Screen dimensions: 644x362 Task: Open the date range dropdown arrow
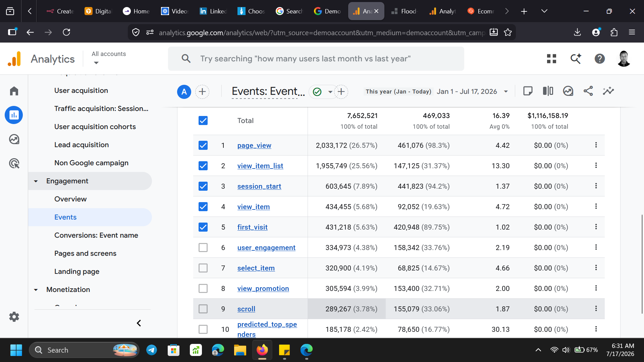click(x=506, y=92)
